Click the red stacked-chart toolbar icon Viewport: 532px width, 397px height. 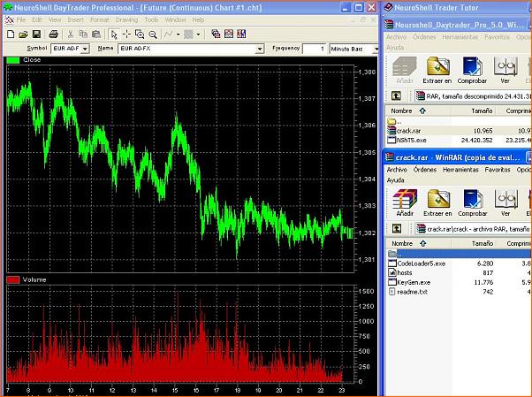click(x=229, y=34)
